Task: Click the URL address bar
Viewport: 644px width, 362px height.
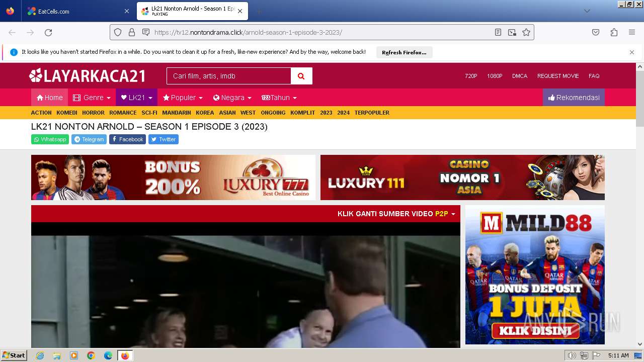Action: [322, 32]
